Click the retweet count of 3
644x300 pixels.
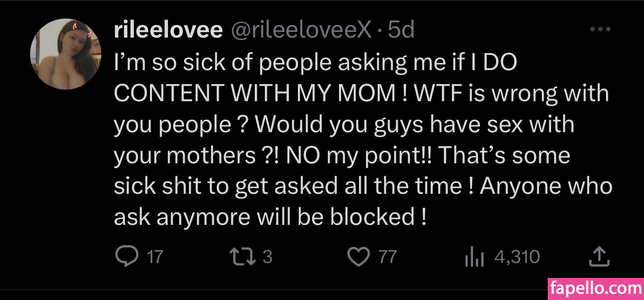267,257
